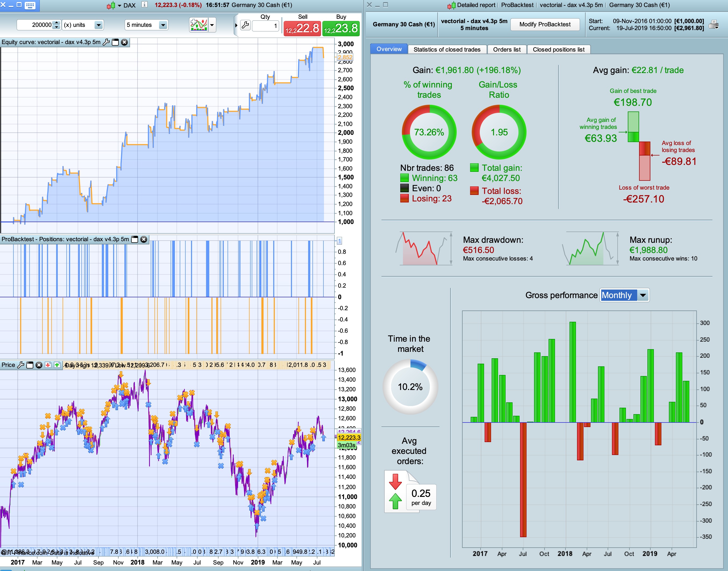Screen dimensions: 728x571
Task: Click the DAX instrument info icon
Action: point(145,5)
